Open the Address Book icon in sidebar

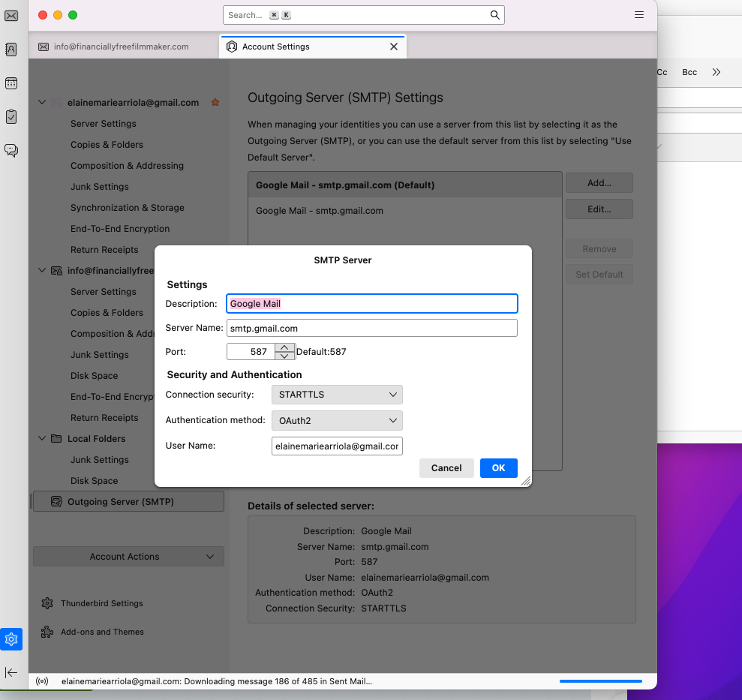tap(11, 50)
